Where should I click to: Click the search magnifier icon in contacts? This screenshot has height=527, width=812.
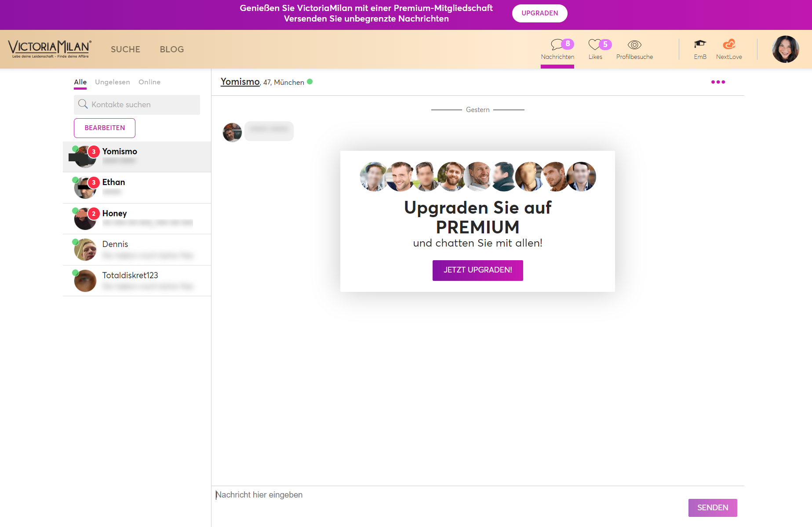(83, 104)
